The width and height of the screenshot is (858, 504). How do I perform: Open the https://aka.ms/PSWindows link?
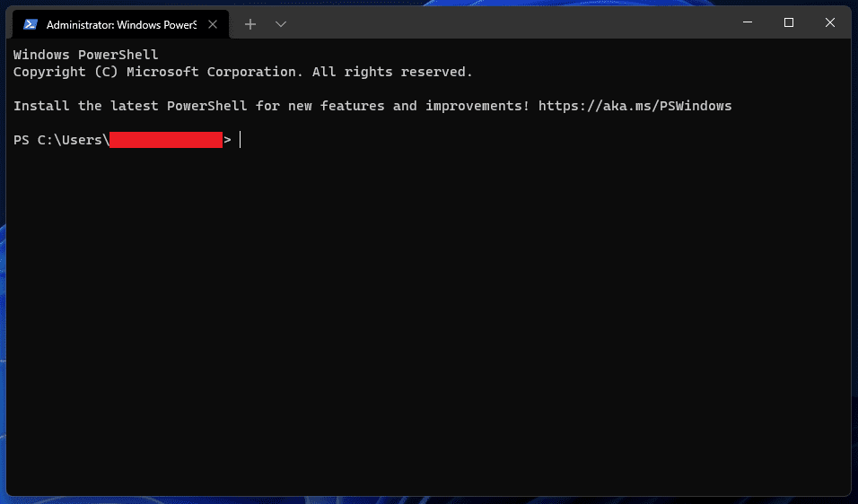click(x=635, y=106)
